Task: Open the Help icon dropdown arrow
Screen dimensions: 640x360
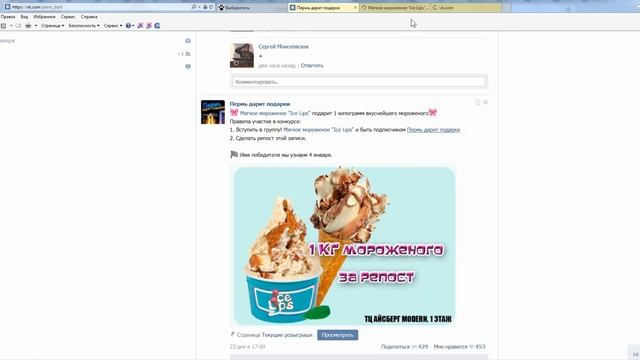Action: (x=133, y=26)
